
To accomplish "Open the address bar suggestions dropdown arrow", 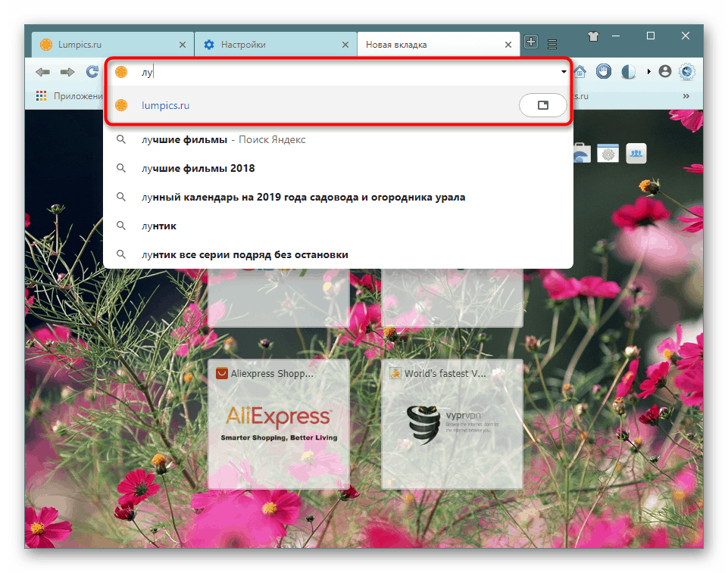I will (564, 71).
